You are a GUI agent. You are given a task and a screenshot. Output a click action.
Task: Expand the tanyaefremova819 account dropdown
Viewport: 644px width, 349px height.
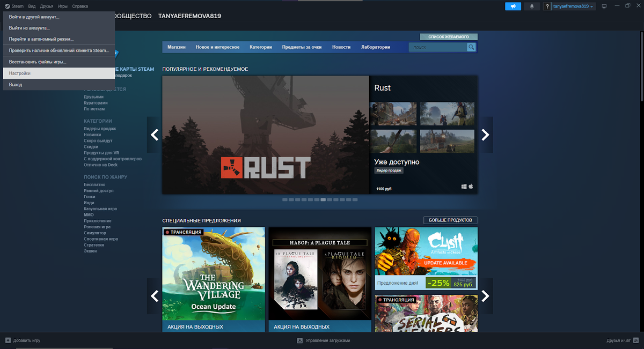click(574, 6)
